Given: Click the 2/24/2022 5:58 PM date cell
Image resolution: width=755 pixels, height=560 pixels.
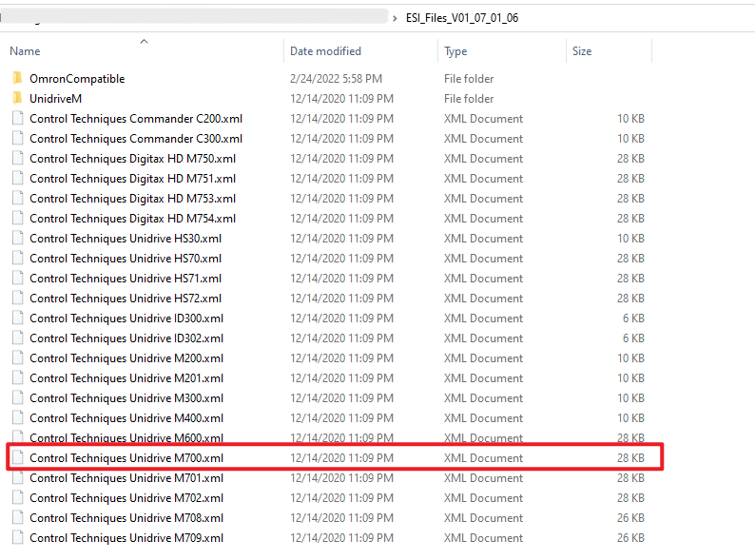Looking at the screenshot, I should click(336, 79).
